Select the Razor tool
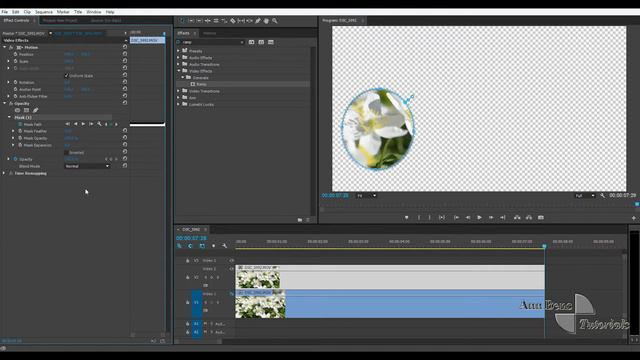The height and width of the screenshot is (360, 640). click(x=233, y=20)
